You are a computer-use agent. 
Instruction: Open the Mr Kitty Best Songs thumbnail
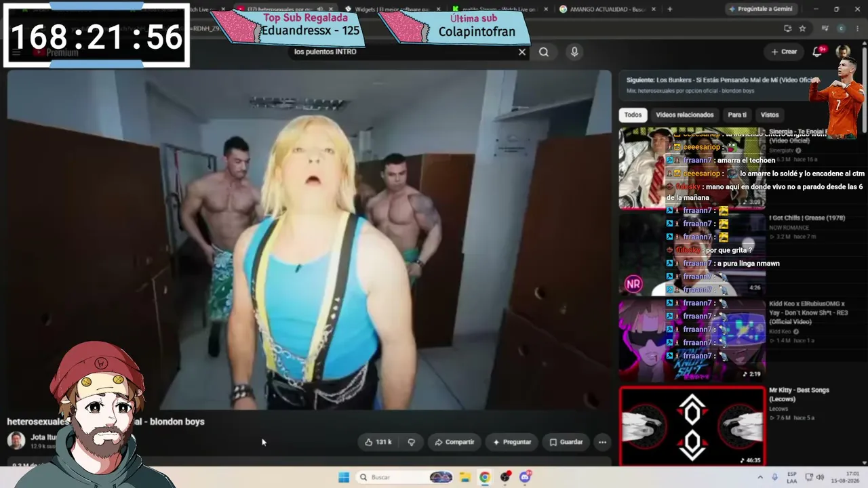coord(692,426)
